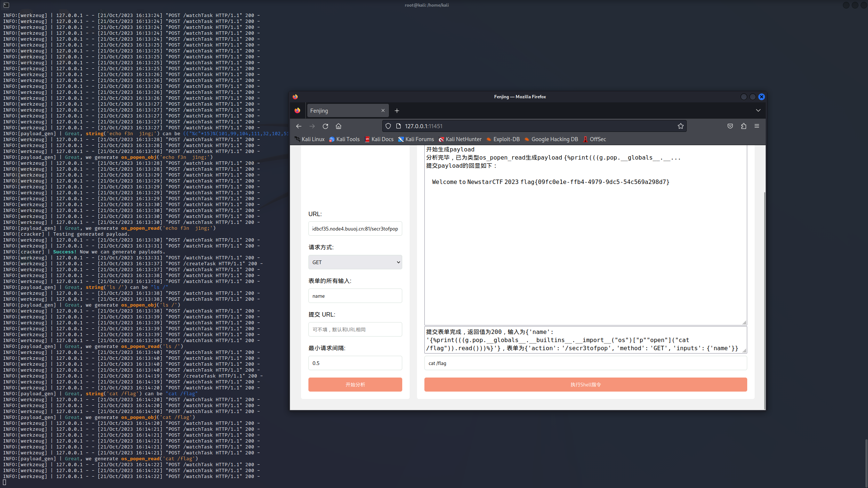Open Google Hacking DB bookmark
The image size is (868, 488).
tap(551, 139)
